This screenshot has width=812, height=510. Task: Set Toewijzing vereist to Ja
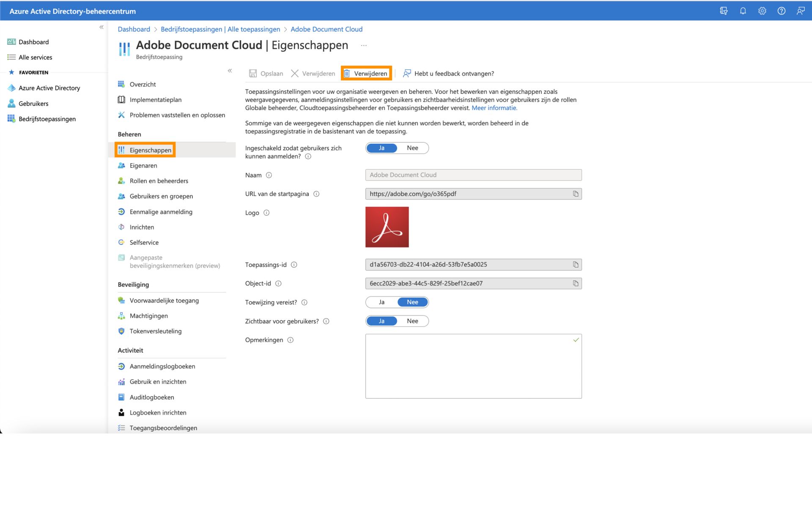pos(381,302)
